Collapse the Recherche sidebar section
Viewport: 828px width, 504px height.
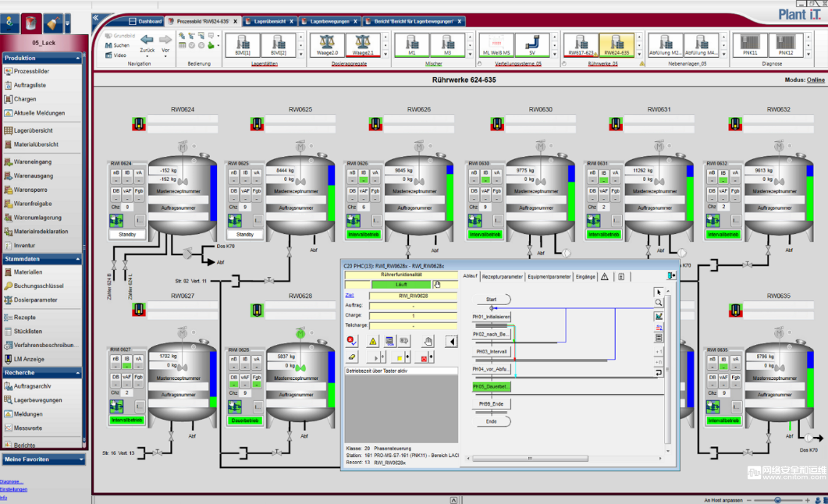[x=78, y=373]
